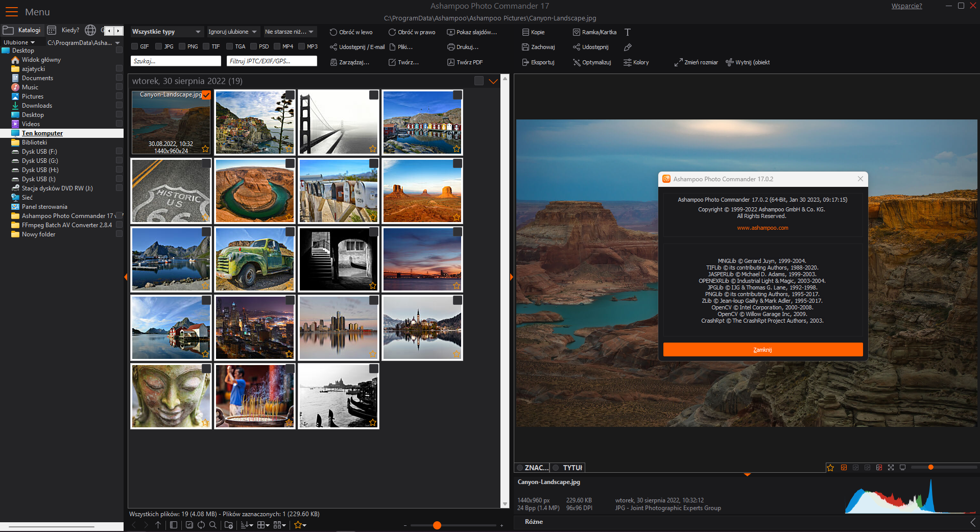The image size is (980, 532).
Task: Open the Kolory color adjustments
Action: pos(636,62)
